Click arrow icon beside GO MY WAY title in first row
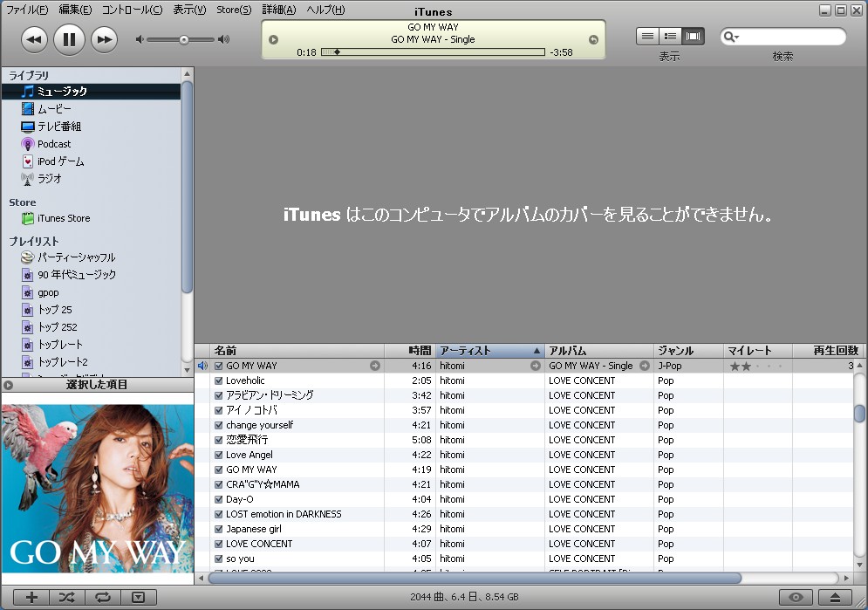This screenshot has width=868, height=610. point(375,366)
